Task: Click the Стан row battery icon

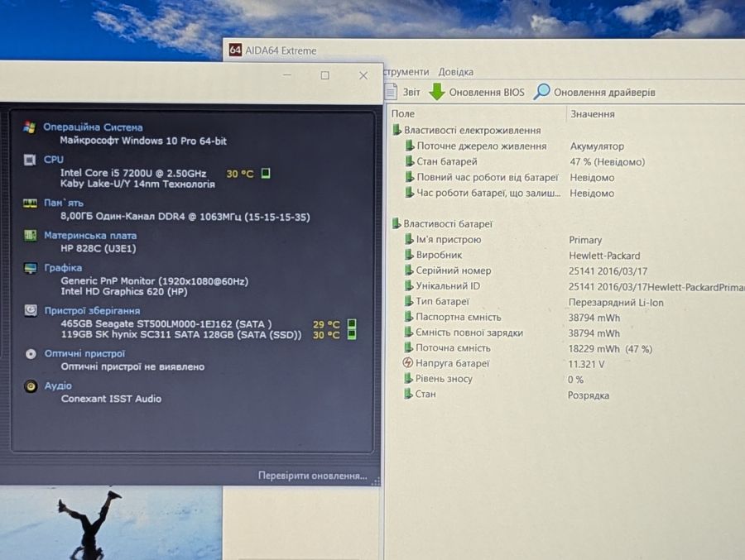Action: tap(407, 393)
